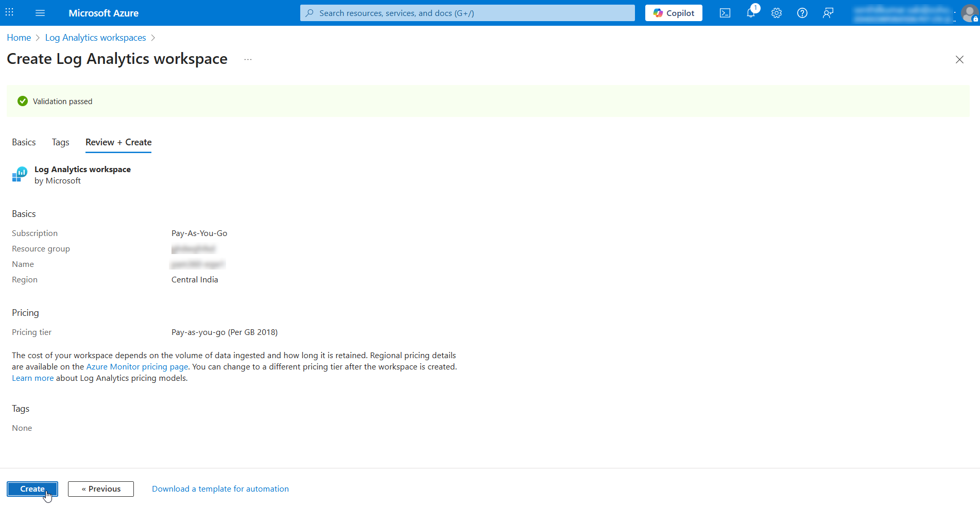The image size is (980, 505).
Task: Click the resources search field
Action: 466,13
